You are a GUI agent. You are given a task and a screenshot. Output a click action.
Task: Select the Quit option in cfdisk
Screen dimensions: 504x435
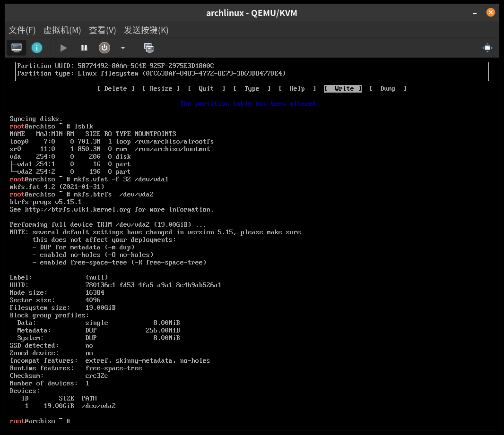point(206,89)
